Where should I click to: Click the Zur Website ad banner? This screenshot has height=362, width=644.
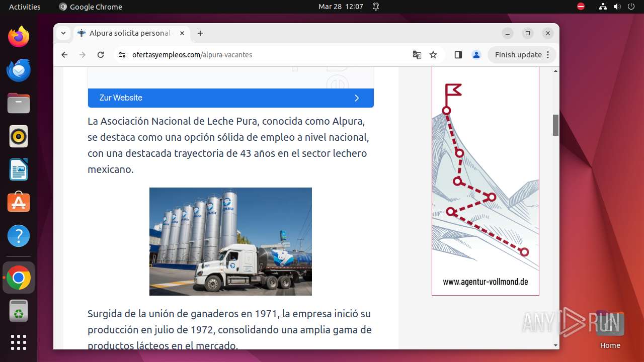pos(231,98)
